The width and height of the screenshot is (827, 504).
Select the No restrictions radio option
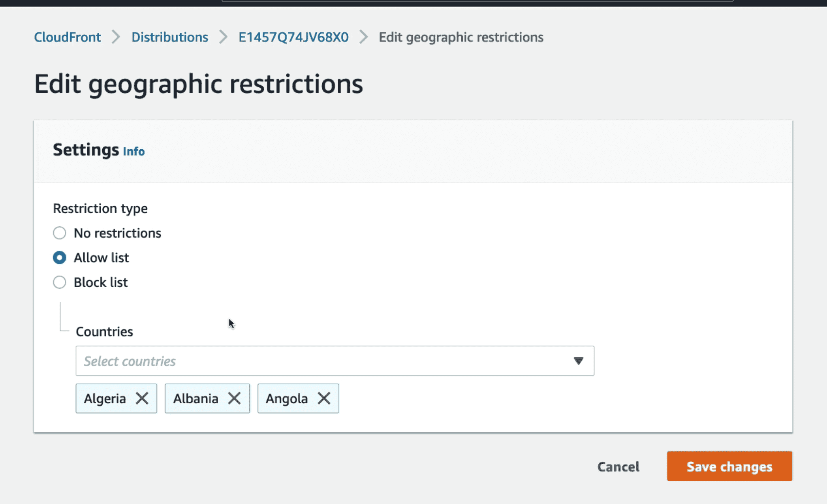(60, 233)
